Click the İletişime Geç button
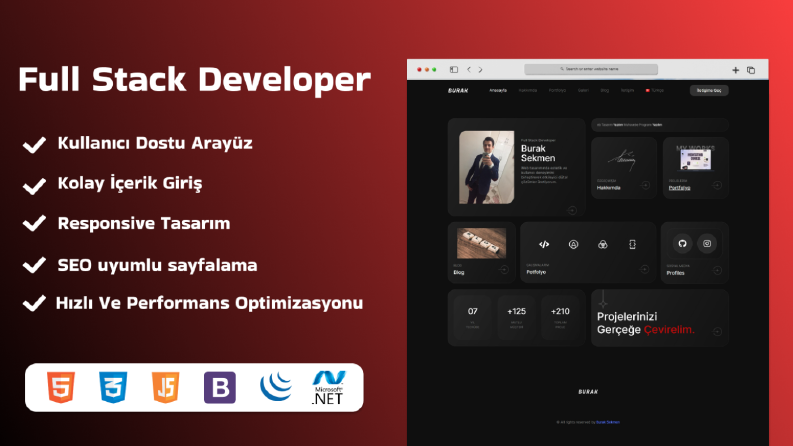This screenshot has width=793, height=446. 709,91
